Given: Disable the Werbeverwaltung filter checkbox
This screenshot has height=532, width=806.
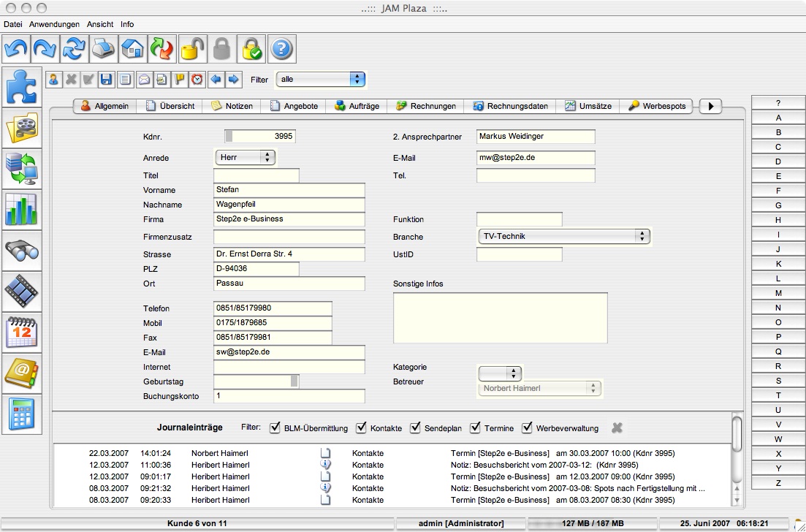Looking at the screenshot, I should (527, 427).
